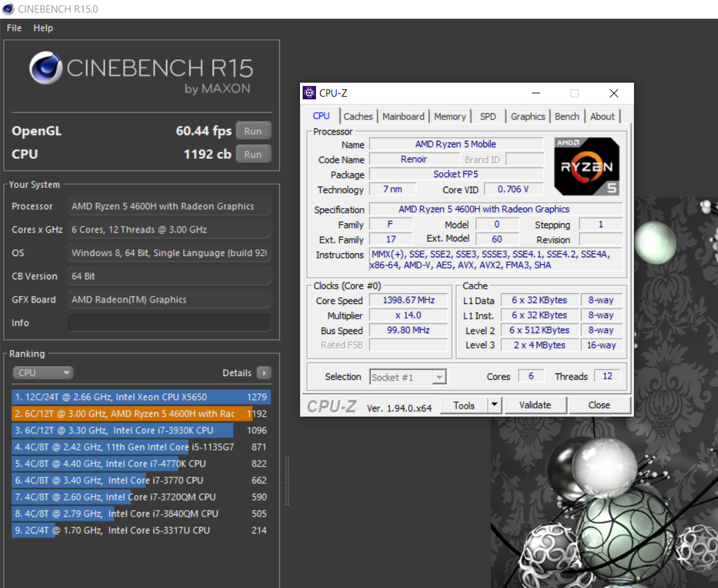Click the Threads count value 12
718x588 pixels.
[607, 376]
